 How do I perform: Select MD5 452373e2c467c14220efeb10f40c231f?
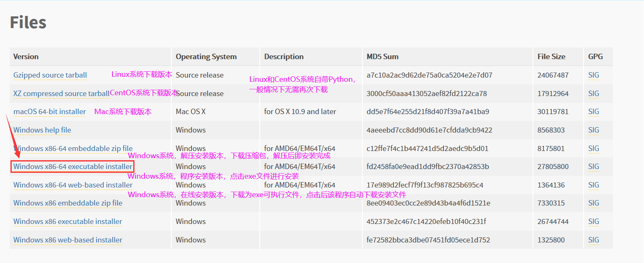(x=426, y=221)
